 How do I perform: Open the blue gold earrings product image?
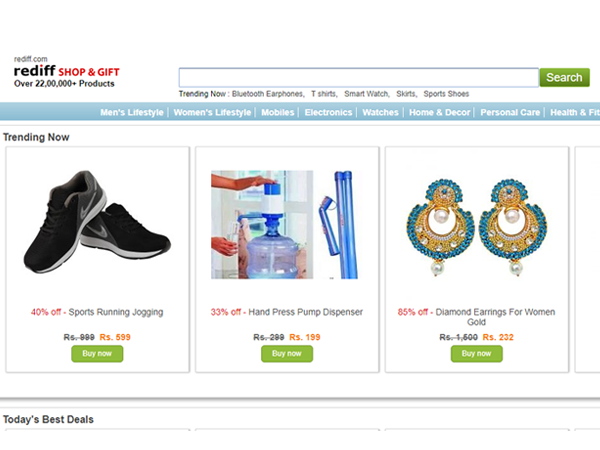[477, 227]
